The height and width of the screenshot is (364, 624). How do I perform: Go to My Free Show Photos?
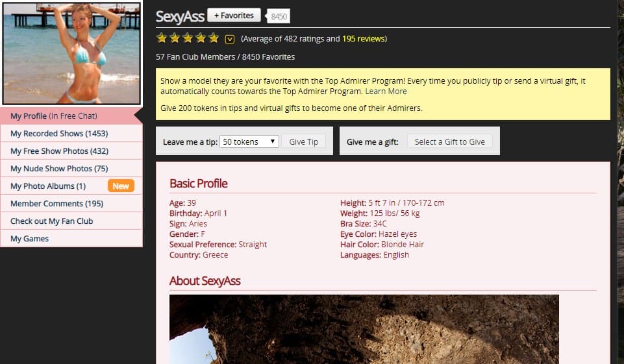point(59,151)
